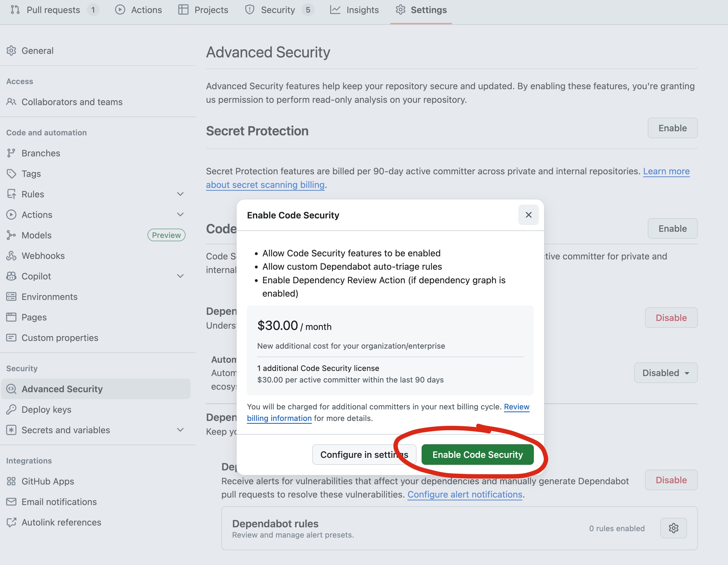Open the Insights tab
Viewport: 728px width, 565px height.
pyautogui.click(x=362, y=10)
